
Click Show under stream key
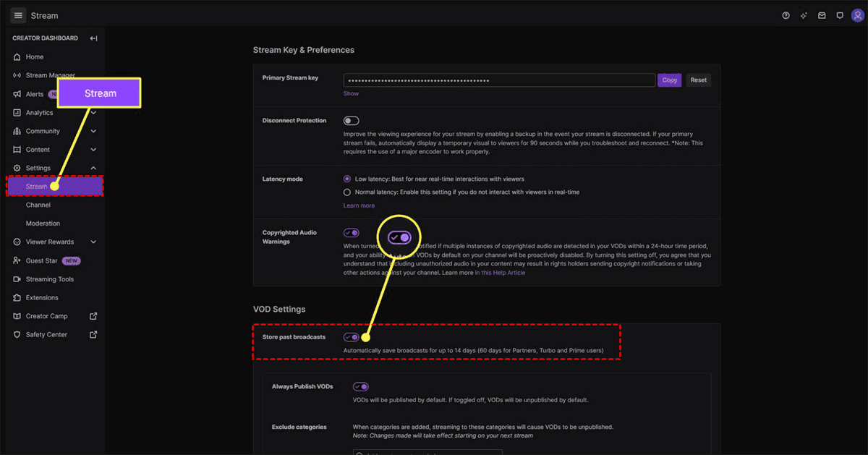click(351, 93)
